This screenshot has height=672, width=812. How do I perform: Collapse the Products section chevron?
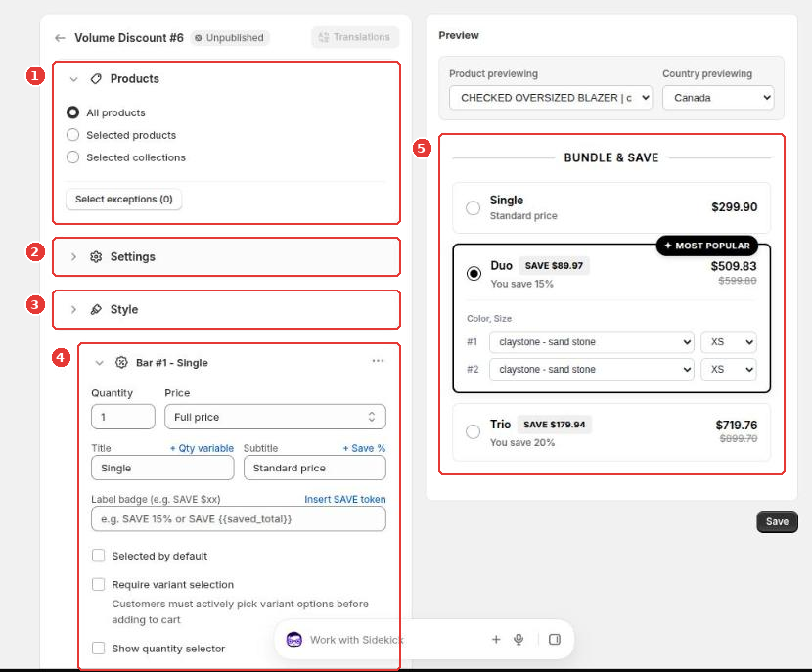[x=73, y=79]
